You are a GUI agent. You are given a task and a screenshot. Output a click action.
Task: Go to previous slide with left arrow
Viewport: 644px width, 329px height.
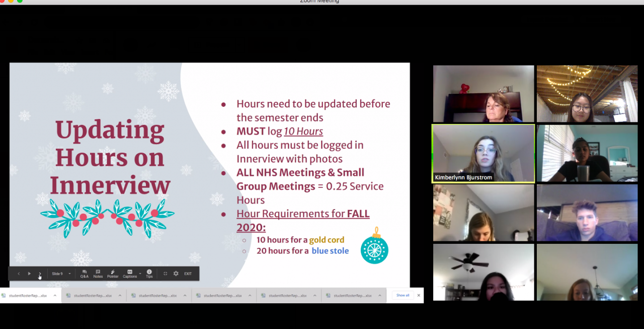[x=19, y=274]
